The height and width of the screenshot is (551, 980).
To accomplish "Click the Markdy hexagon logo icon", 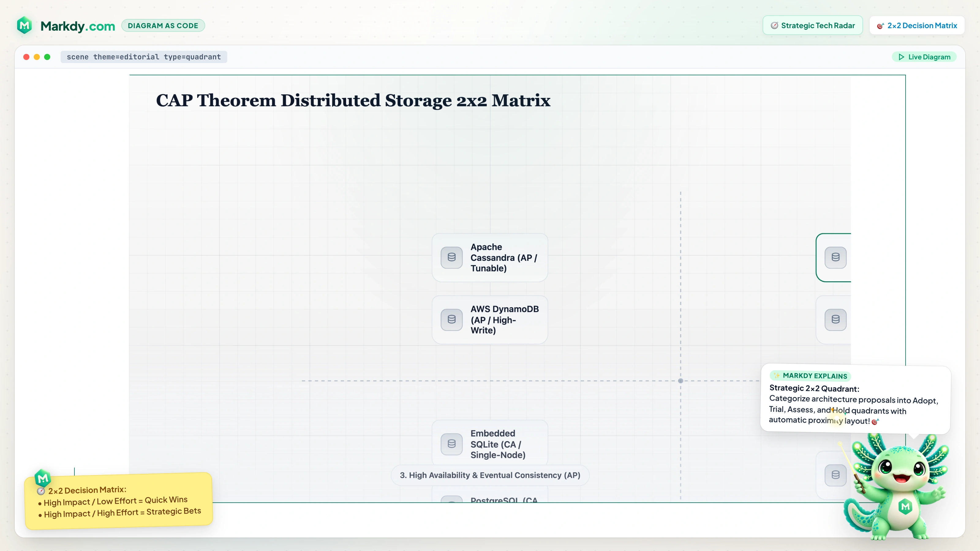I will click(25, 25).
